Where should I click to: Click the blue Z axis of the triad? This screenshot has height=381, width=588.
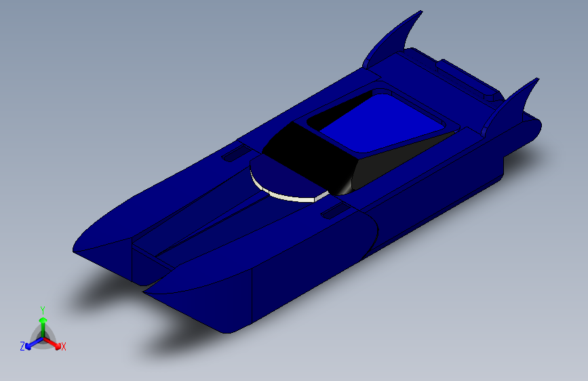click(34, 344)
